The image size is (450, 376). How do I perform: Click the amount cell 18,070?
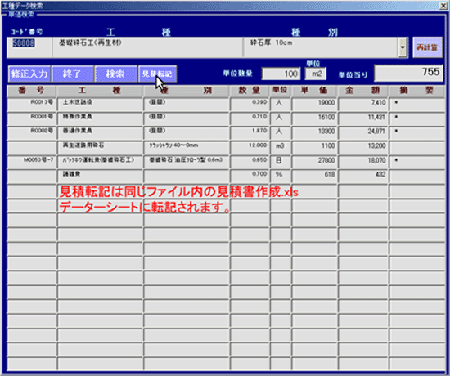(x=363, y=161)
